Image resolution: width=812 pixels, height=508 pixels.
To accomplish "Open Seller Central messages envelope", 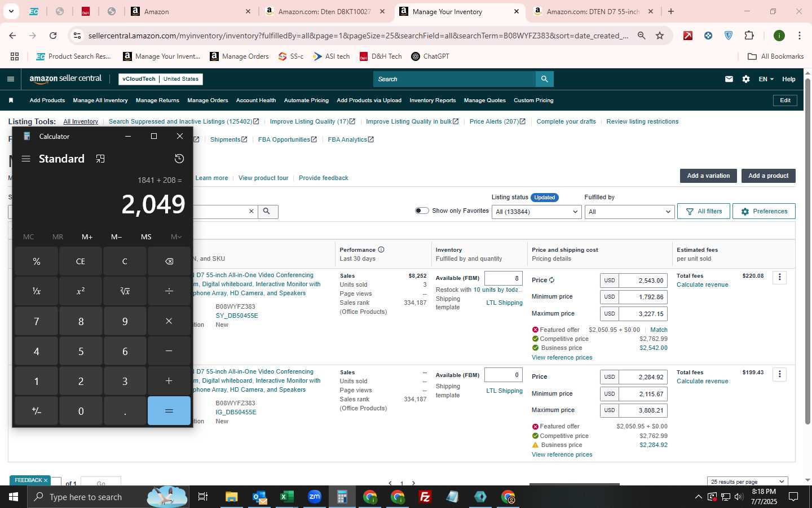I will pos(729,79).
